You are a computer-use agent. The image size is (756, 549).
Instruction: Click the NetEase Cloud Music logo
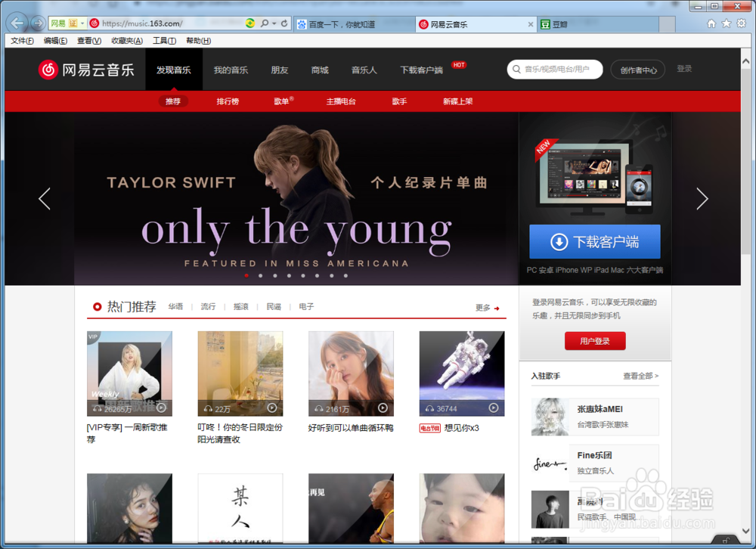86,70
